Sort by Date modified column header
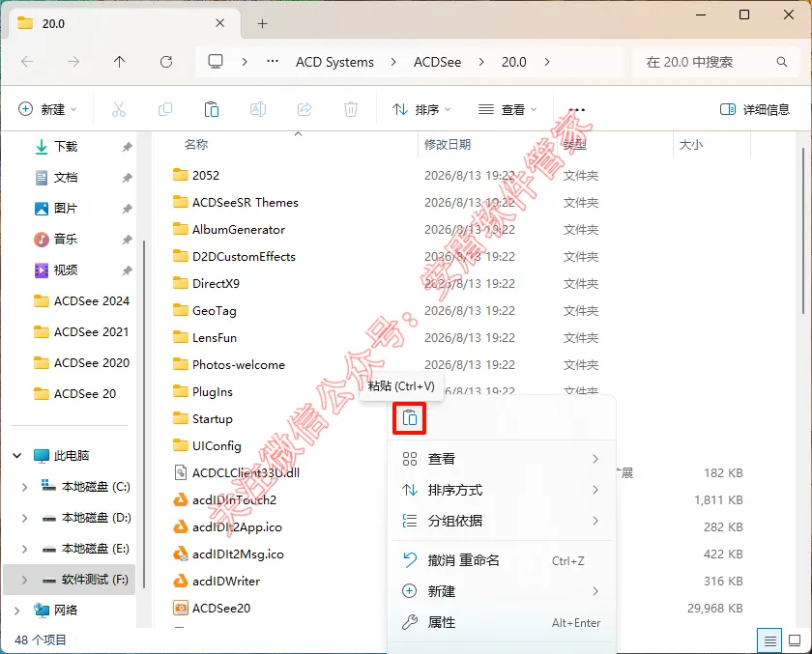812x654 pixels. pyautogui.click(x=448, y=145)
